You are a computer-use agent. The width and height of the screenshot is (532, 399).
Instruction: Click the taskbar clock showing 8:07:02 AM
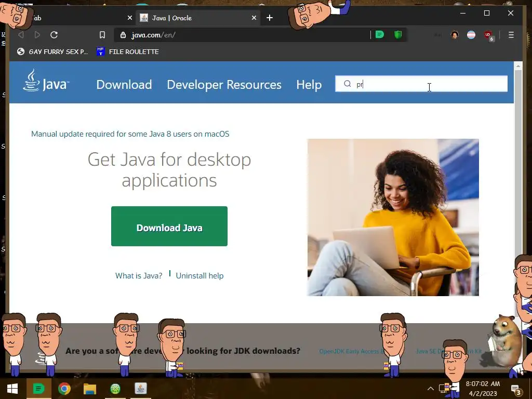(483, 389)
